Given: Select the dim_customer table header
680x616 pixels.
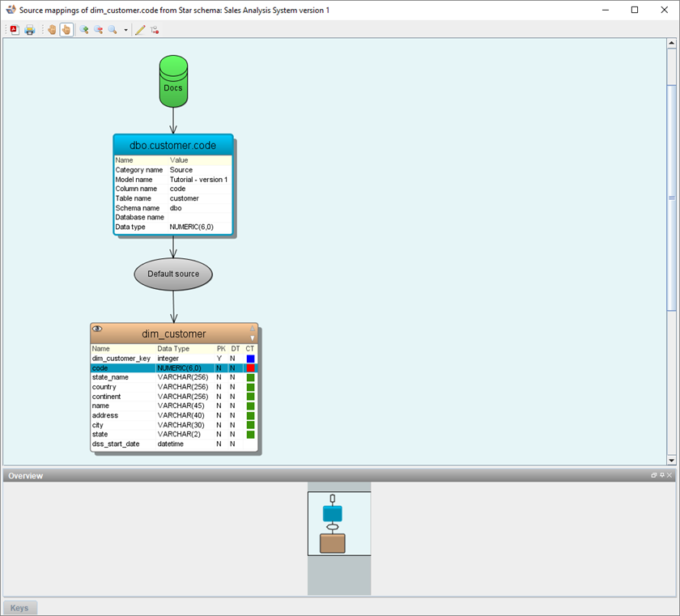Looking at the screenshot, I should [174, 333].
